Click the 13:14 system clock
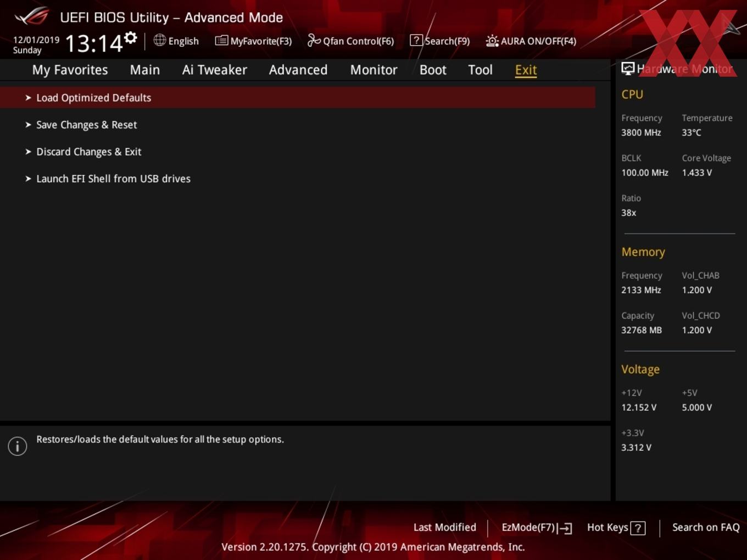 (94, 43)
